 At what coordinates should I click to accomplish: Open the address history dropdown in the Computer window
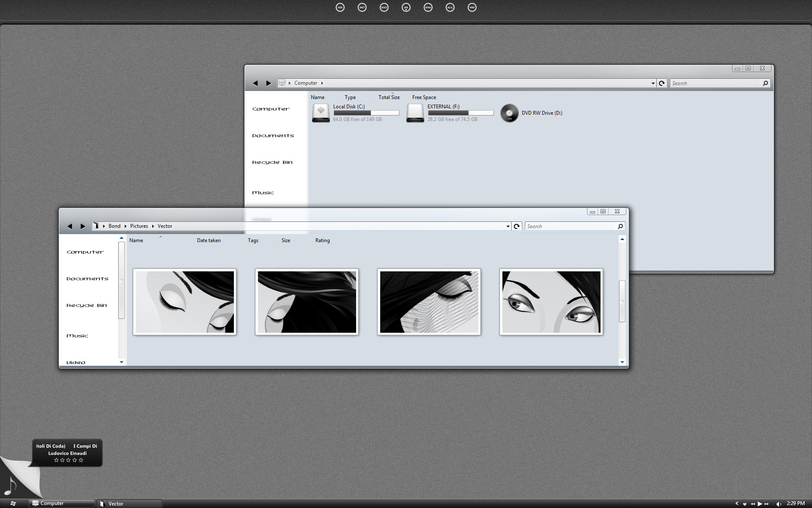click(653, 83)
